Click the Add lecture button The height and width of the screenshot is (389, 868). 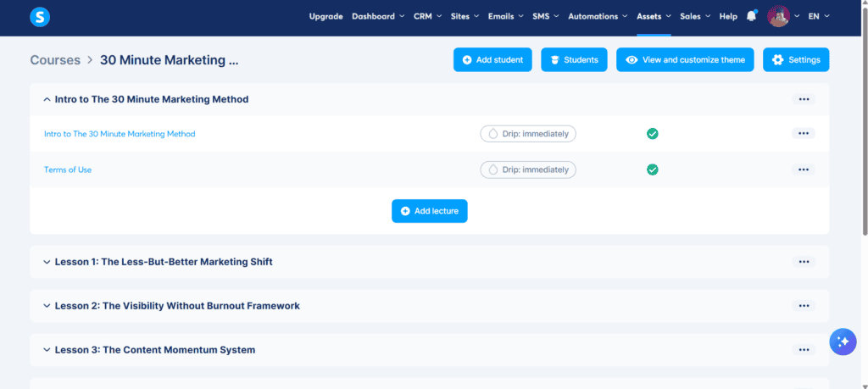click(430, 211)
